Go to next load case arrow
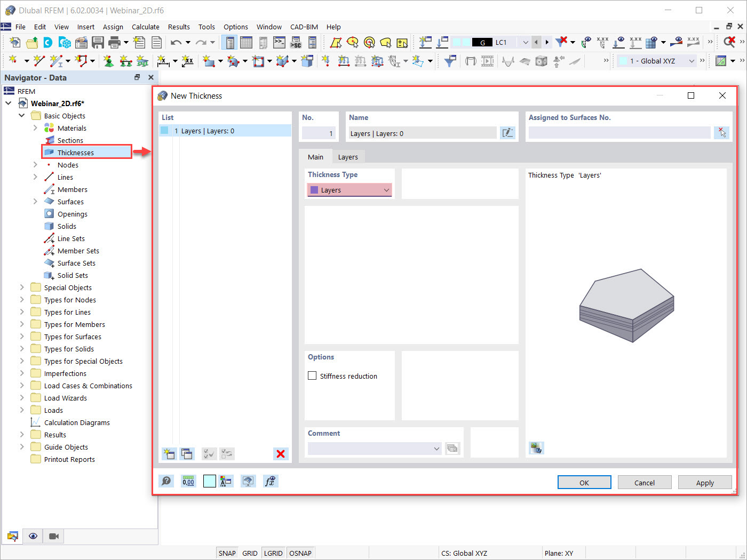This screenshot has height=560, width=747. 547,42
